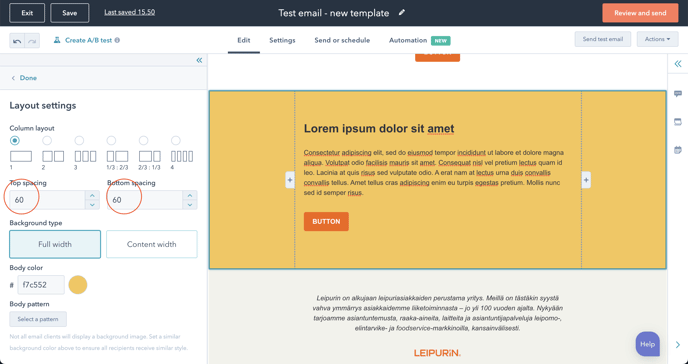Click the A/B test flask icon

(x=57, y=40)
